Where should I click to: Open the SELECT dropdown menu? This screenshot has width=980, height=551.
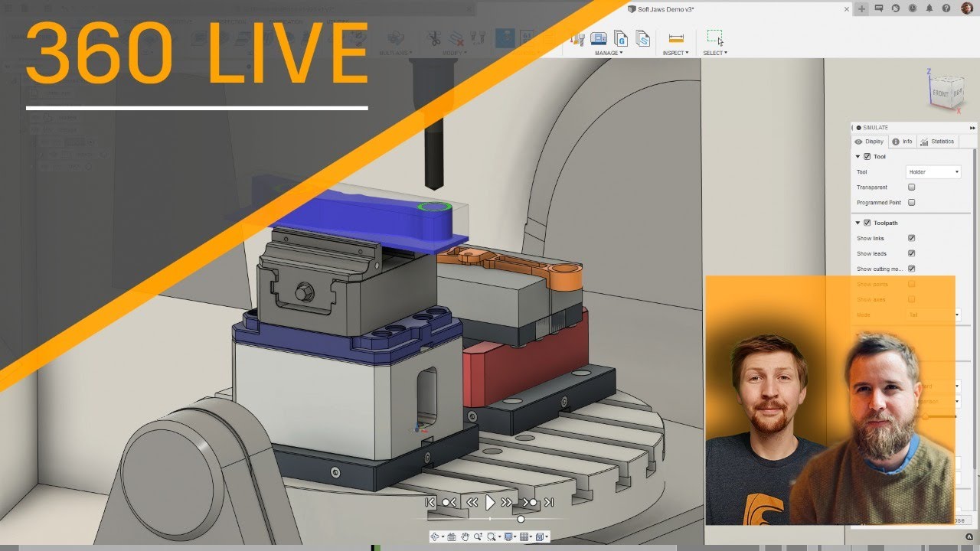715,53
